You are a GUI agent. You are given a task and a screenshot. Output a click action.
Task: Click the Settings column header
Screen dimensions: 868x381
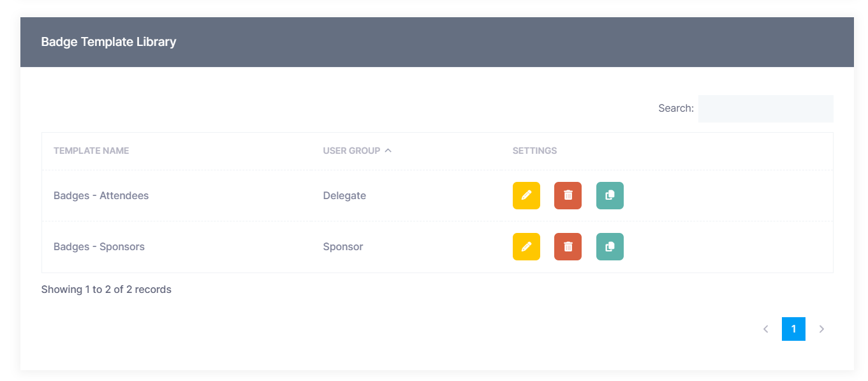[534, 151]
